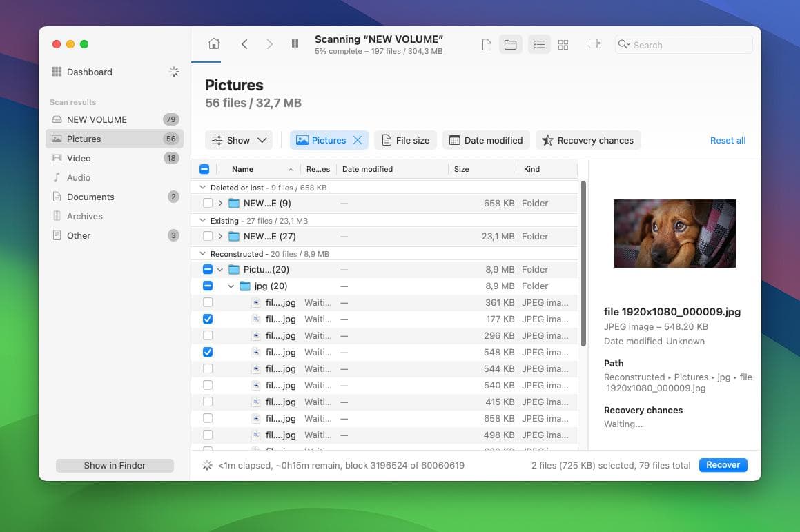Click the Archives icon in sidebar

coord(57,216)
